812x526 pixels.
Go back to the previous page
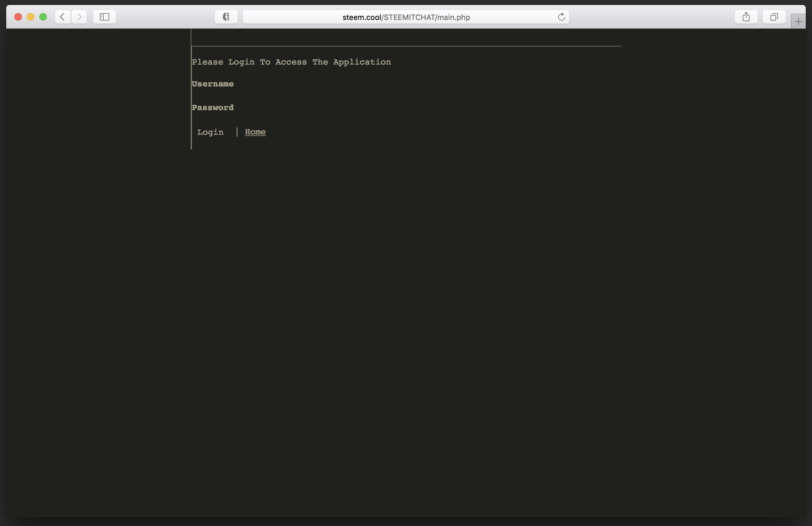(x=62, y=17)
